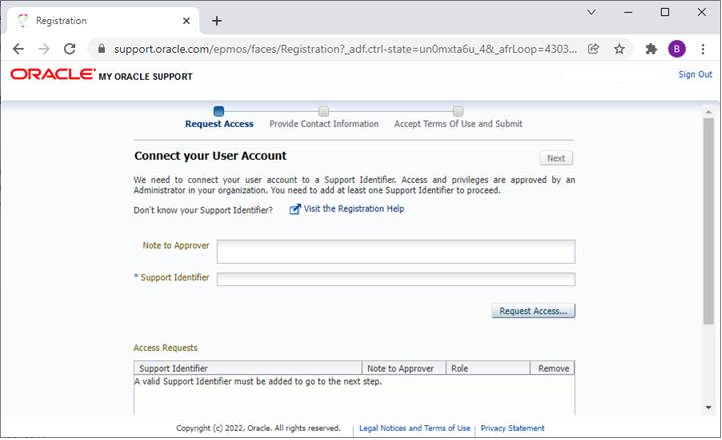Open the profile avatar labeled B
722x440 pixels.
pos(677,49)
